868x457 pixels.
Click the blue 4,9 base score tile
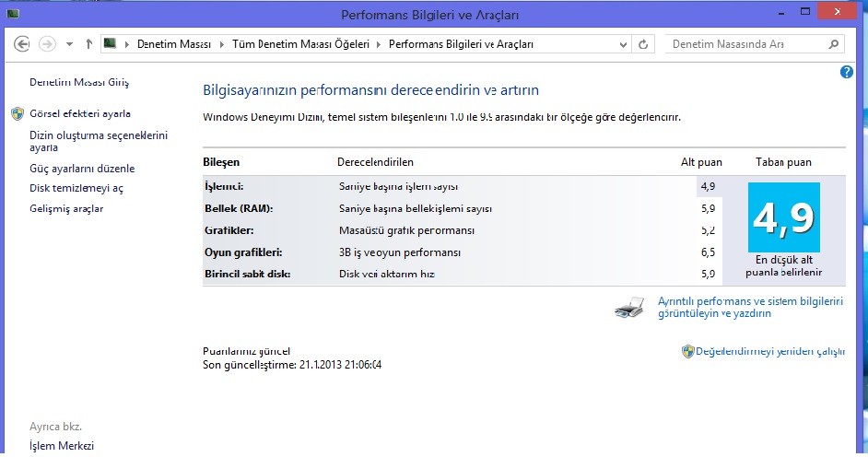point(782,217)
